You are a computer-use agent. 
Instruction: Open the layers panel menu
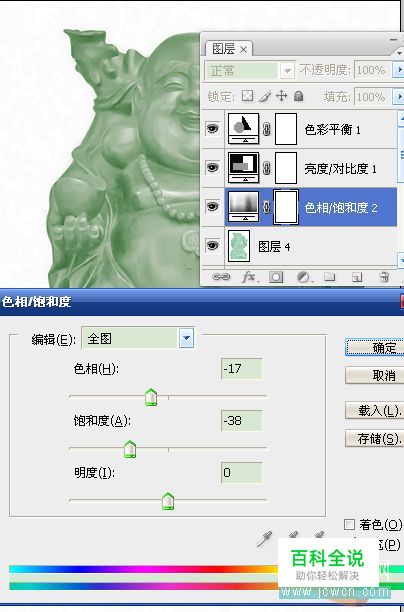(399, 52)
